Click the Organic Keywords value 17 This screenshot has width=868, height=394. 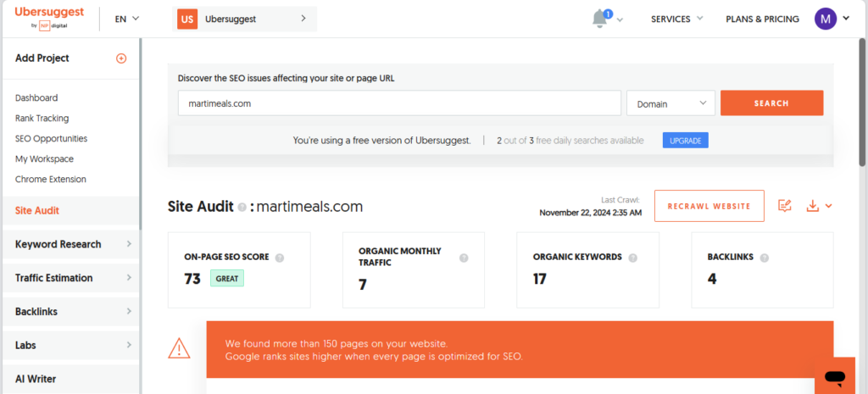tap(540, 279)
